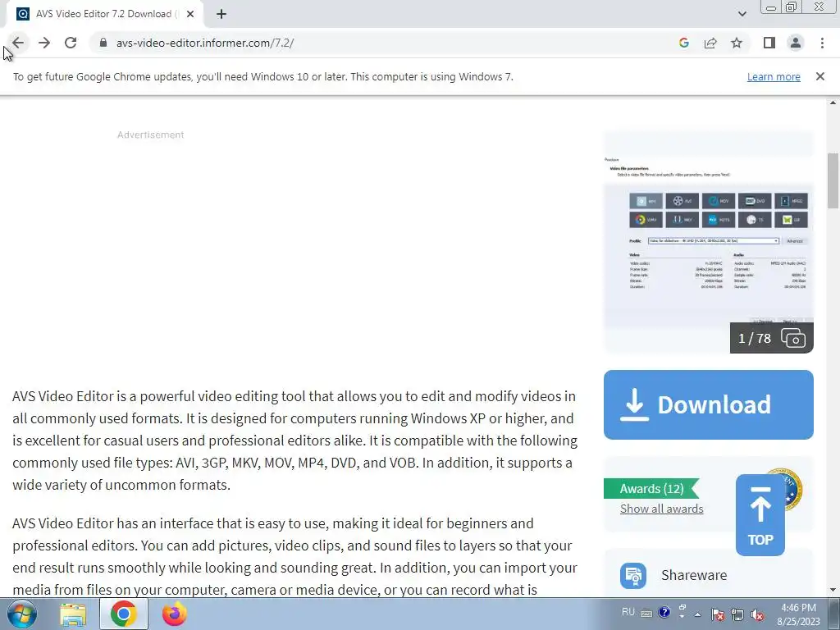The image size is (840, 630).
Task: Select Chrome in the taskbar
Action: tap(123, 614)
